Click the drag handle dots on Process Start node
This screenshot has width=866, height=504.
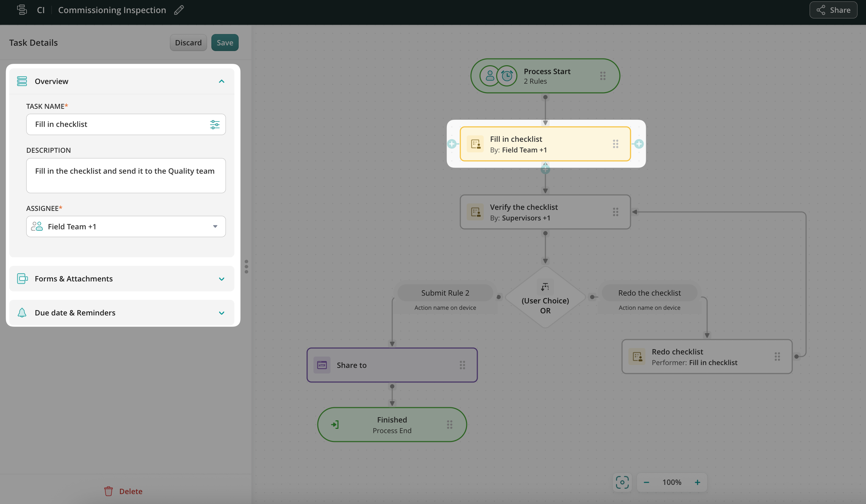(603, 76)
